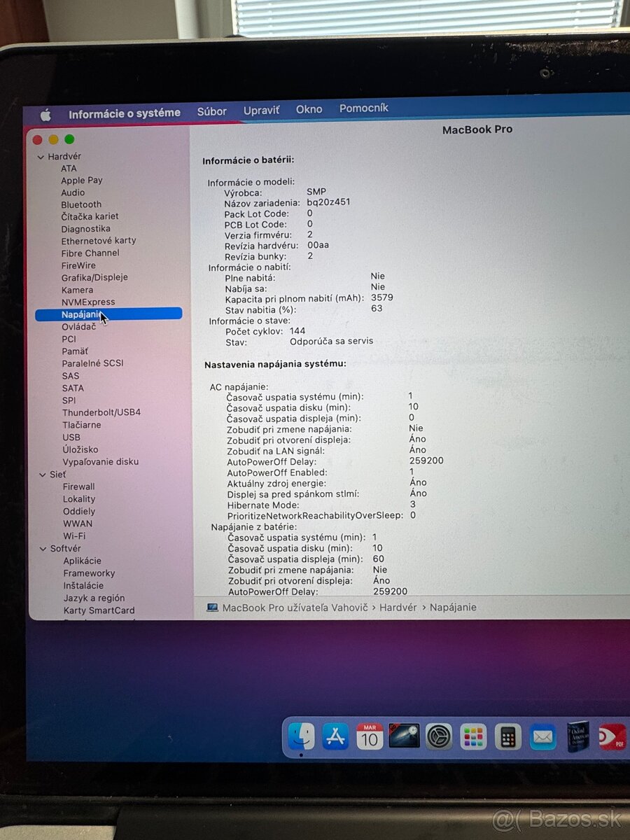Collapse the Softvér section

(x=43, y=548)
